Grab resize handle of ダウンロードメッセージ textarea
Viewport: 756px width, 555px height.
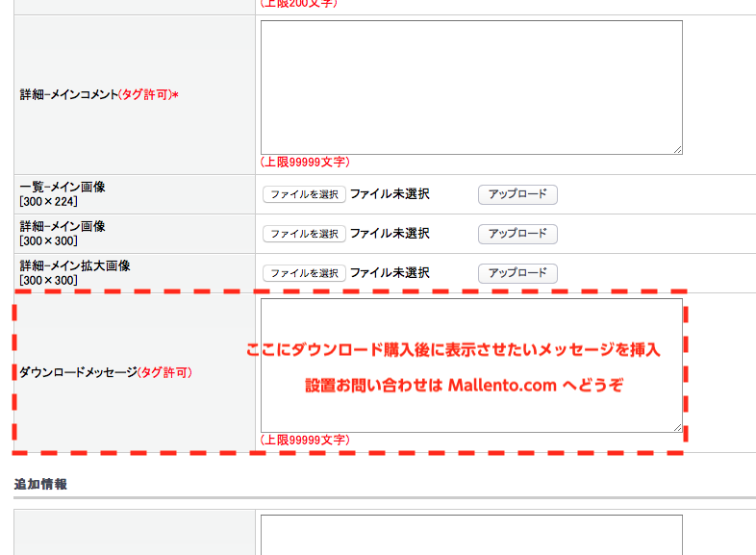click(677, 428)
